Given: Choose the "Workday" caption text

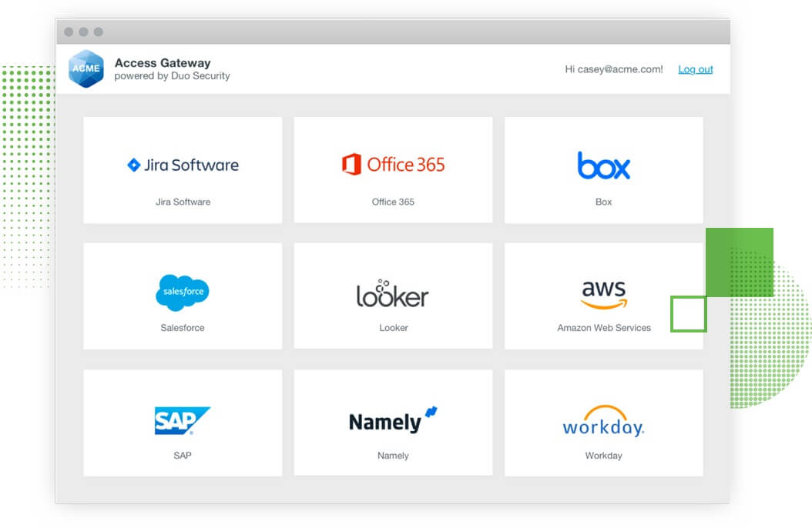Looking at the screenshot, I should (x=603, y=456).
